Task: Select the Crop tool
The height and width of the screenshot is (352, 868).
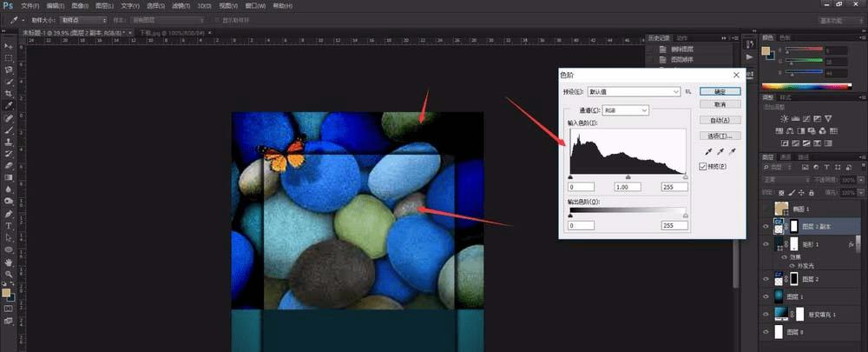Action: point(9,93)
